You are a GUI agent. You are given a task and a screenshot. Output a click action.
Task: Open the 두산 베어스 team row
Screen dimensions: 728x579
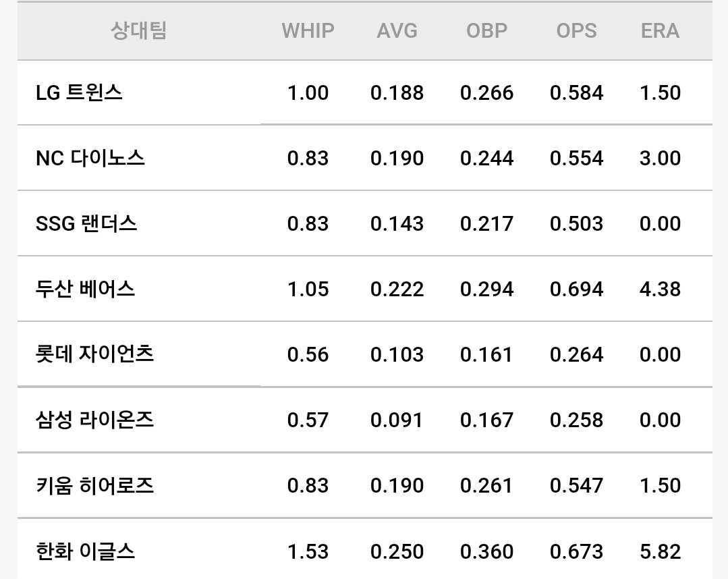pyautogui.click(x=365, y=289)
